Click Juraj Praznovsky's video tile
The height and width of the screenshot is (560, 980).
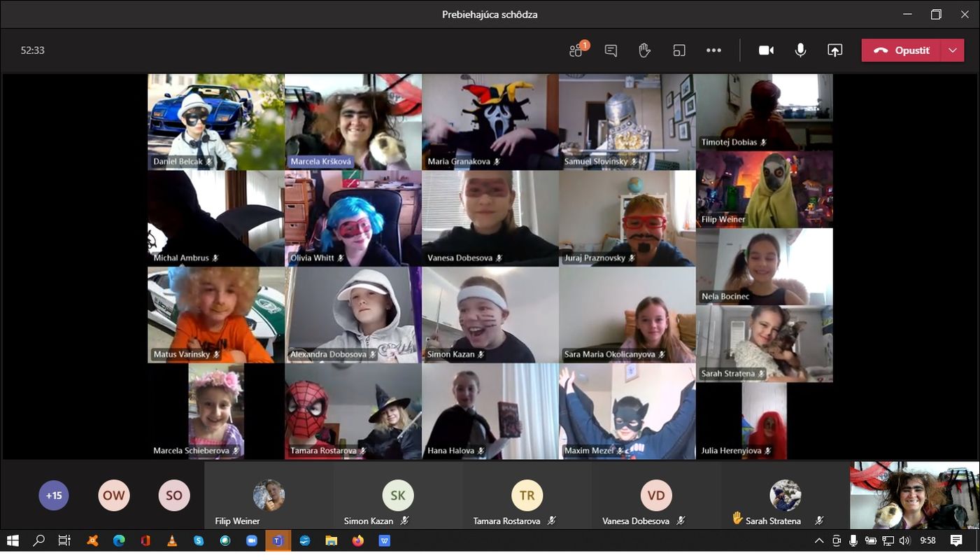click(627, 218)
